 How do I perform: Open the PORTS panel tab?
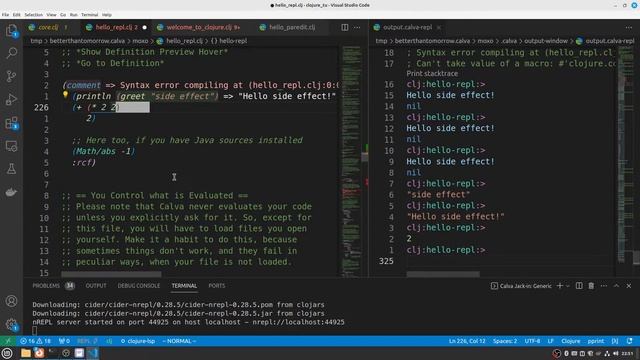click(x=217, y=286)
